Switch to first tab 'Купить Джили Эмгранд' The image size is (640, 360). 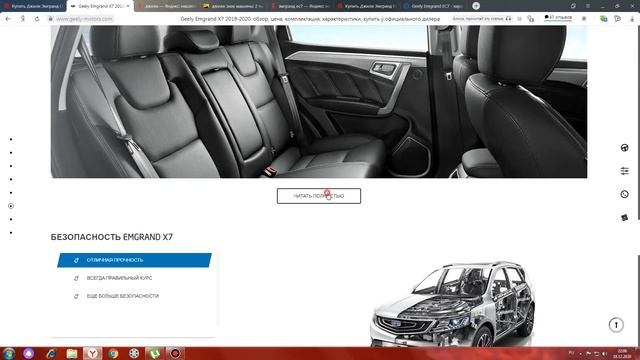click(33, 6)
